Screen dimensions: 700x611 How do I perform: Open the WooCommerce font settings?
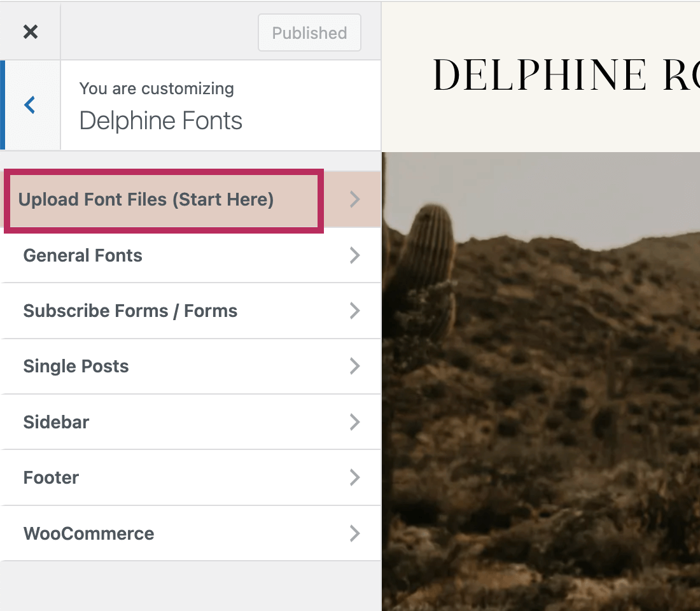(88, 533)
